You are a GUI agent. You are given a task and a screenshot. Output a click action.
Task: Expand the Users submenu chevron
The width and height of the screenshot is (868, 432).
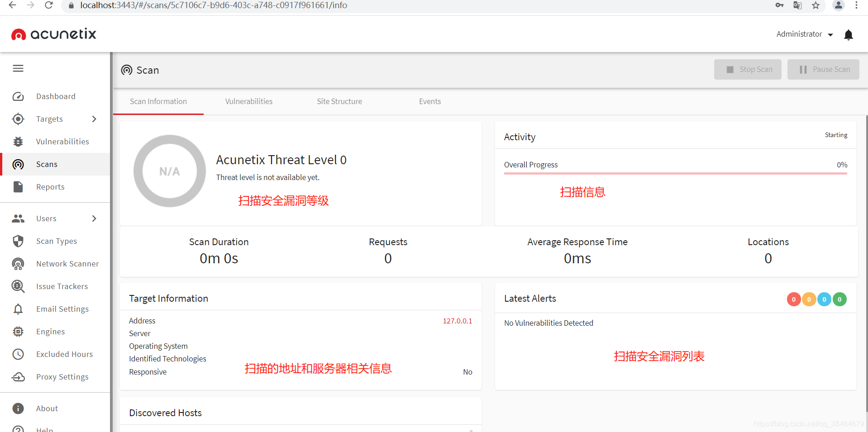94,218
